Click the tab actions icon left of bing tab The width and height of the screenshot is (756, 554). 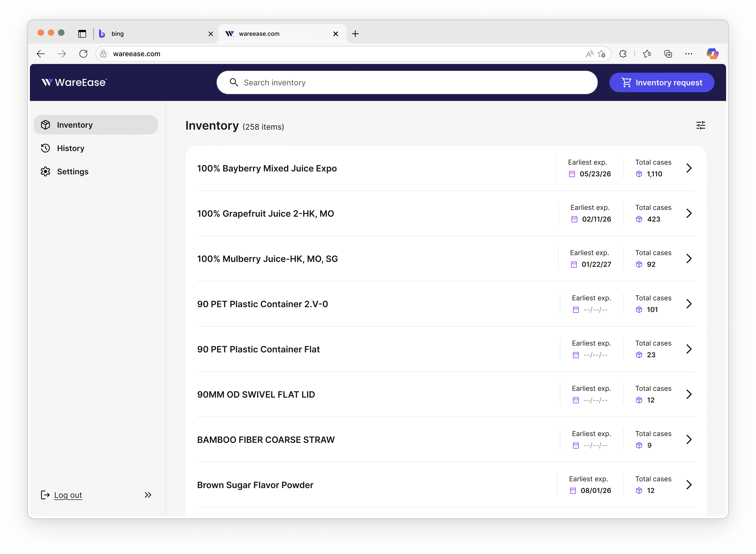tap(82, 34)
